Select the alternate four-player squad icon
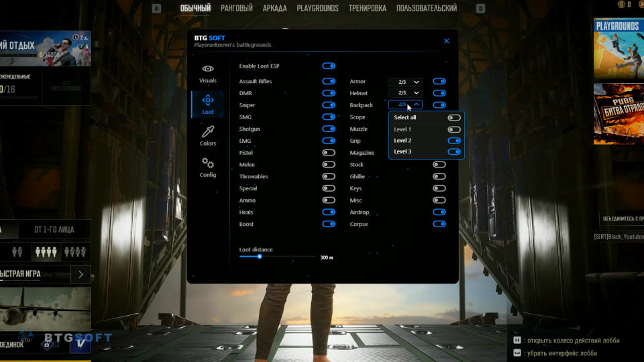The width and height of the screenshot is (644, 362). click(x=75, y=251)
